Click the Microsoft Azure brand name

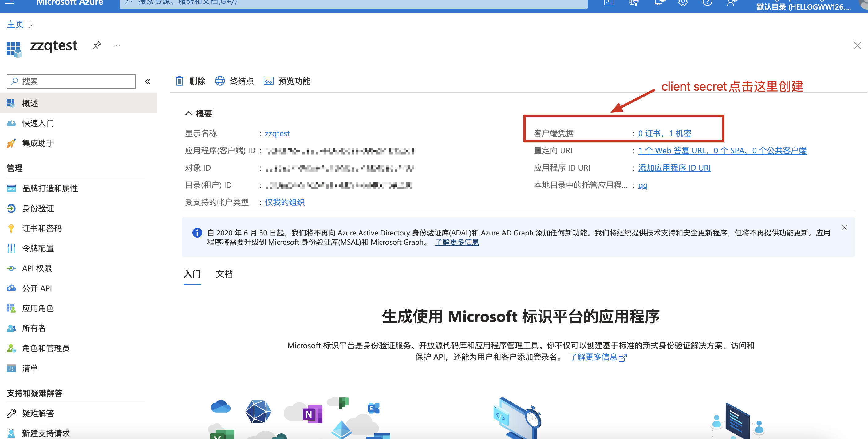tap(69, 3)
